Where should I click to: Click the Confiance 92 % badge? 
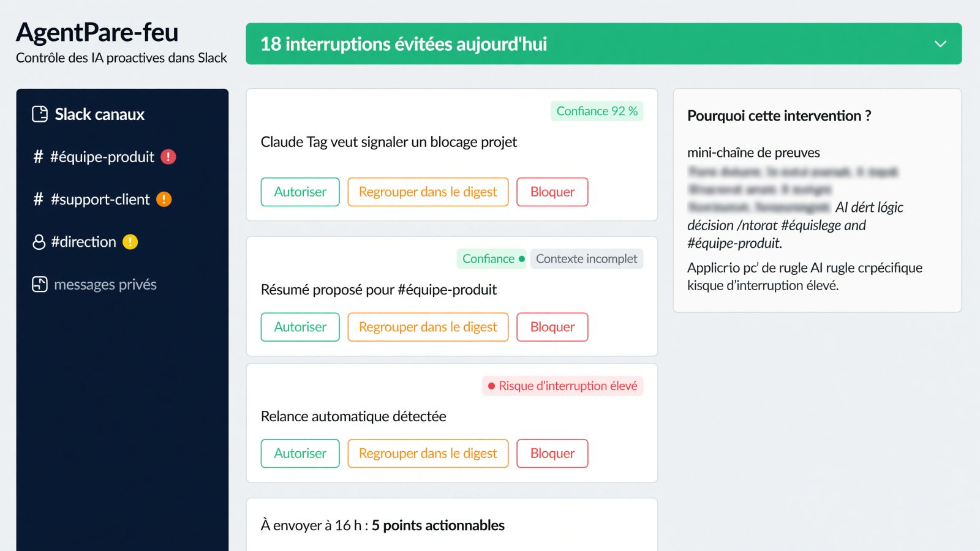click(597, 111)
